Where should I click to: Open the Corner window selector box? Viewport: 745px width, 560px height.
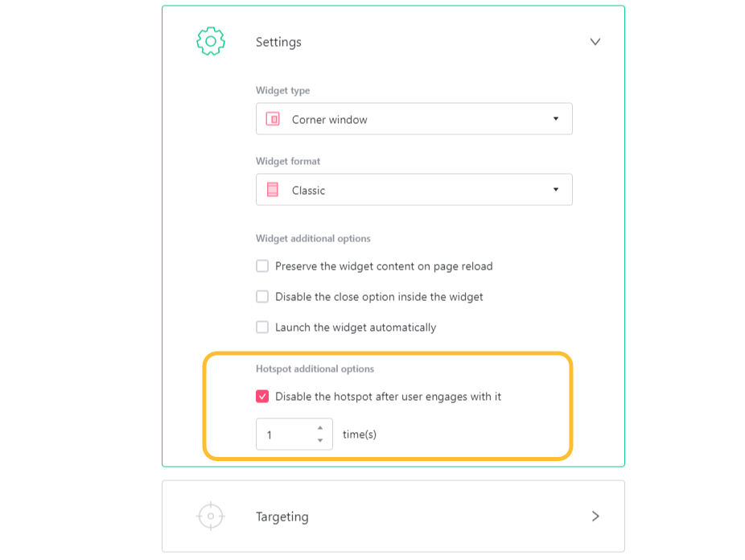tap(414, 118)
